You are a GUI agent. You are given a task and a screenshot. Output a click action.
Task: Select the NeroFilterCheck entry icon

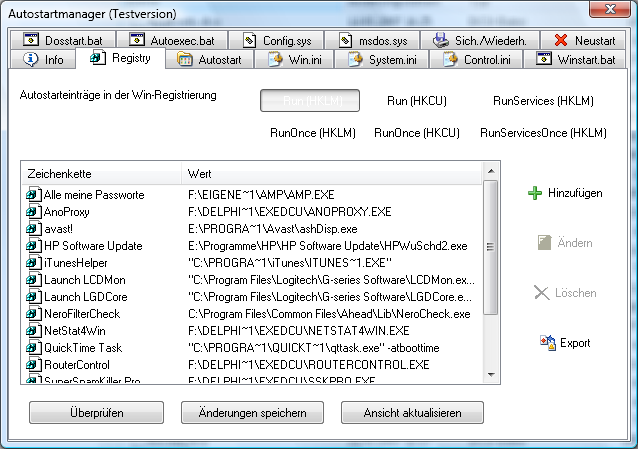[x=33, y=313]
